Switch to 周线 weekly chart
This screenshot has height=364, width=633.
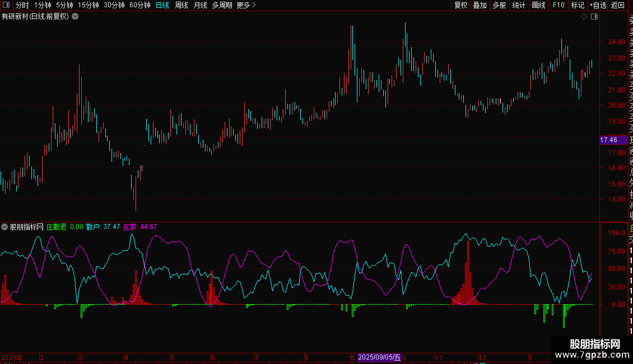[181, 5]
